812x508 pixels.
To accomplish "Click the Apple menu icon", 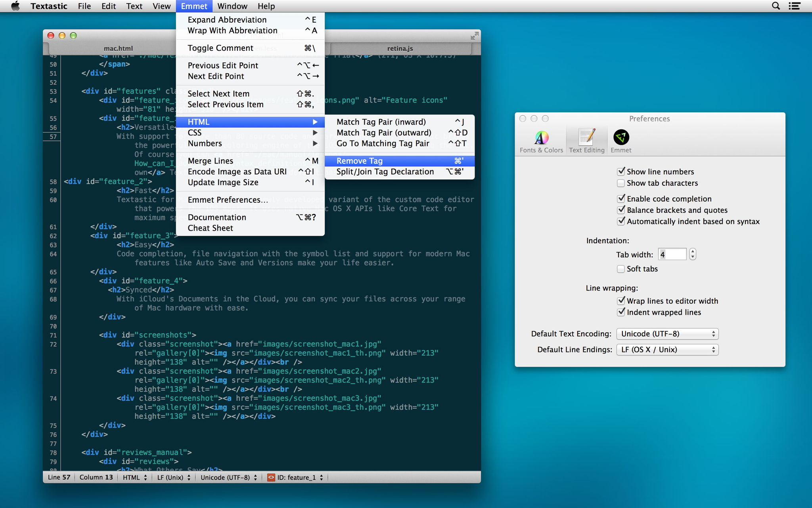I will 15,6.
